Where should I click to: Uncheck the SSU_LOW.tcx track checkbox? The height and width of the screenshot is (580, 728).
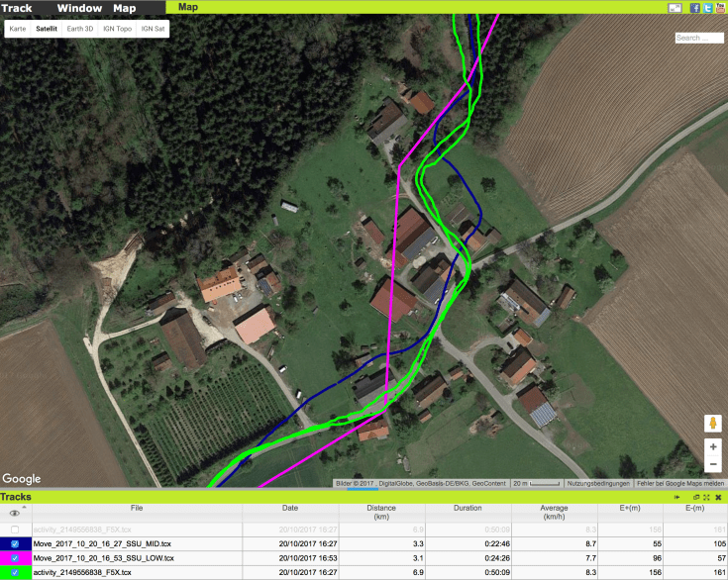pos(15,558)
